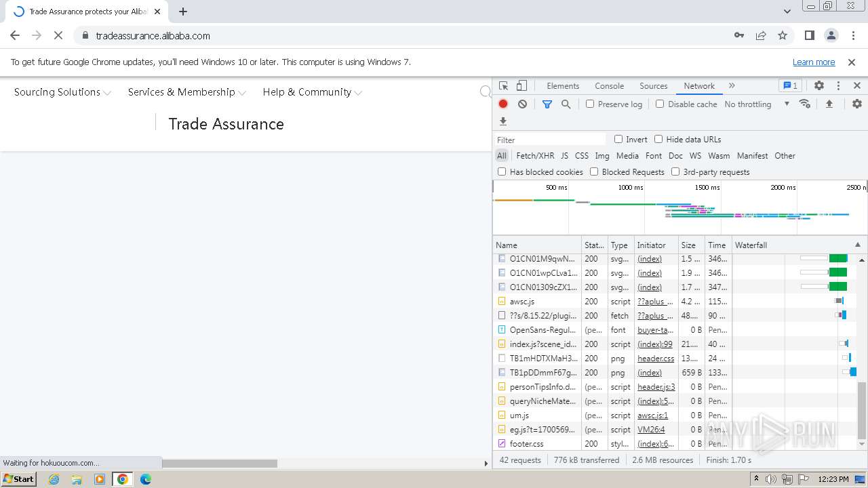
Task: Switch to the Console tab
Action: point(609,86)
